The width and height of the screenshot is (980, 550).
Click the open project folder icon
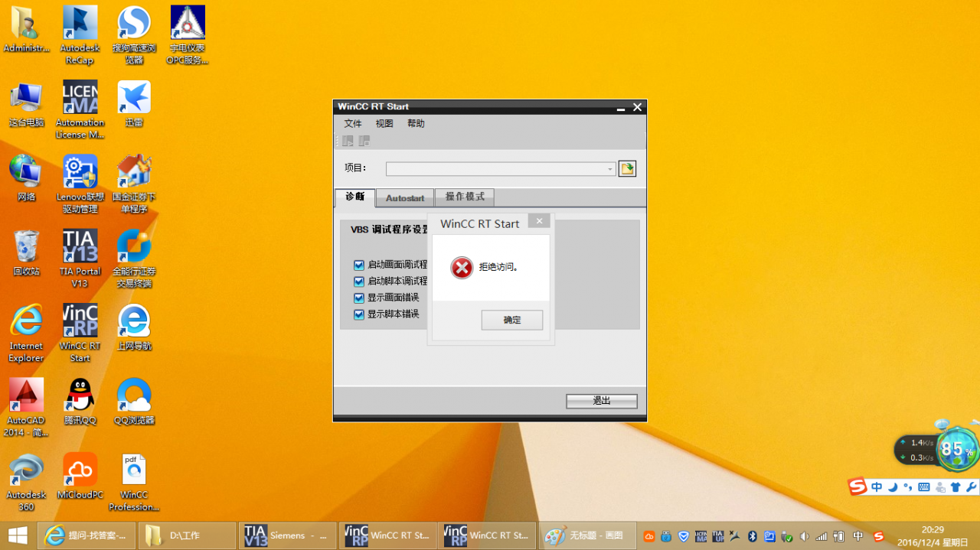click(x=627, y=168)
